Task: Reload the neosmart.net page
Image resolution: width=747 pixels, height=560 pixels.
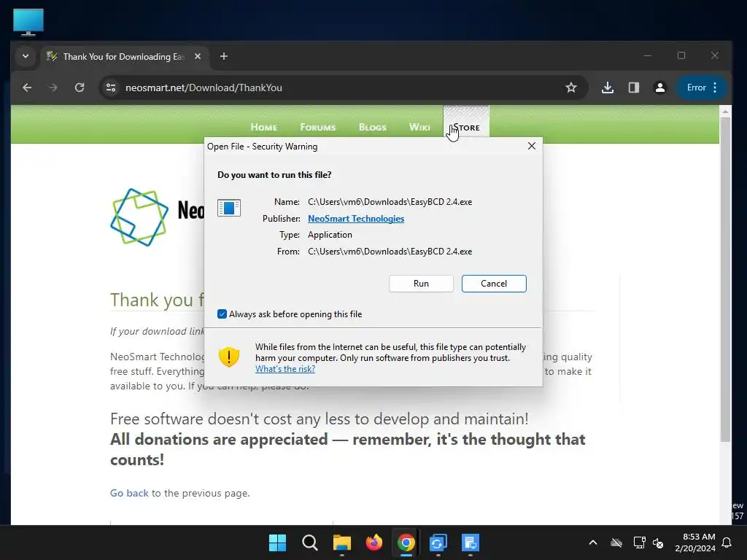Action: 80,87
